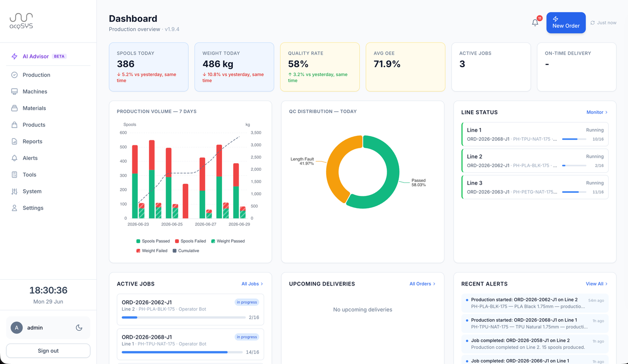628x364 pixels.
Task: Open the Line 2 status card
Action: [535, 161]
